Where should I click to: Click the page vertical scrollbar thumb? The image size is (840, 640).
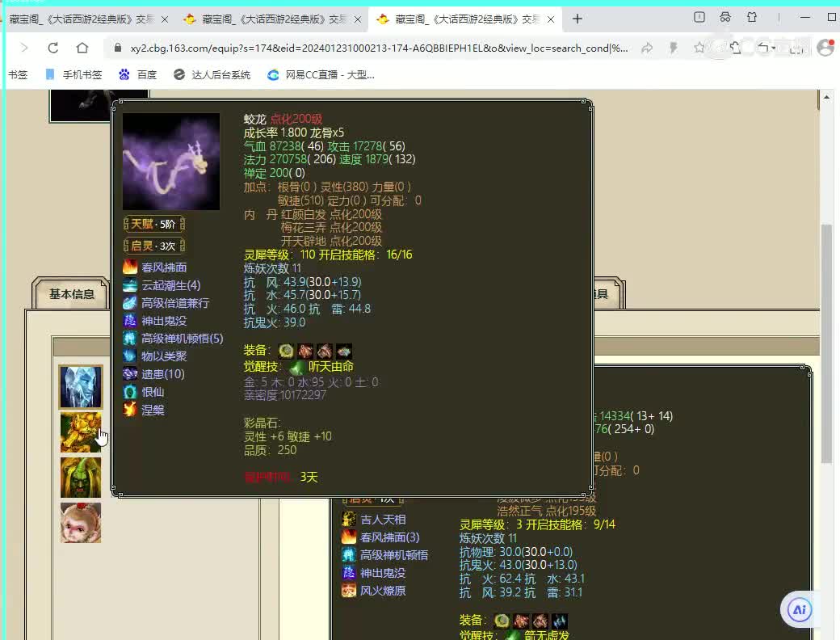click(x=826, y=343)
